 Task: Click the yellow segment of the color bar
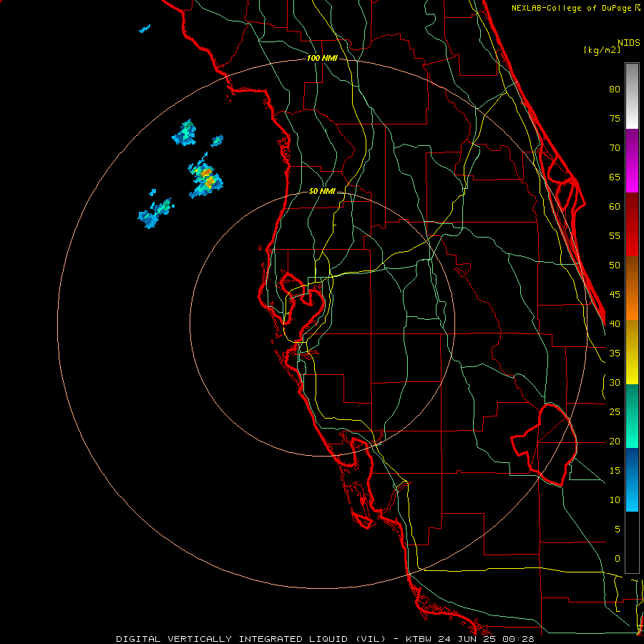[x=632, y=352]
